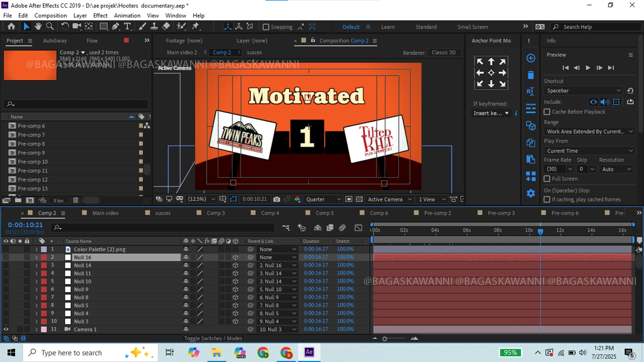This screenshot has width=644, height=362.
Task: Select the Brush tool
Action: (142, 26)
